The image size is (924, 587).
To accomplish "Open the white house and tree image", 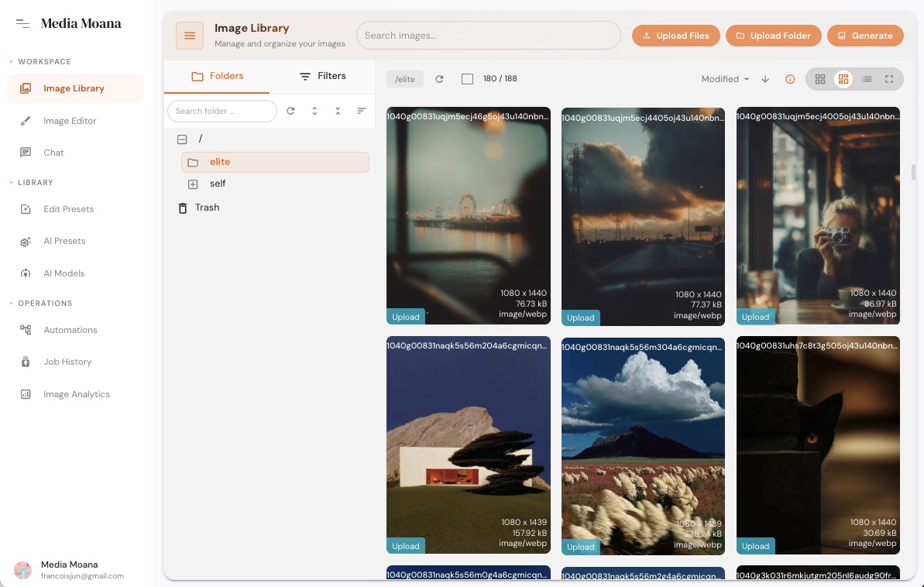I will [469, 445].
